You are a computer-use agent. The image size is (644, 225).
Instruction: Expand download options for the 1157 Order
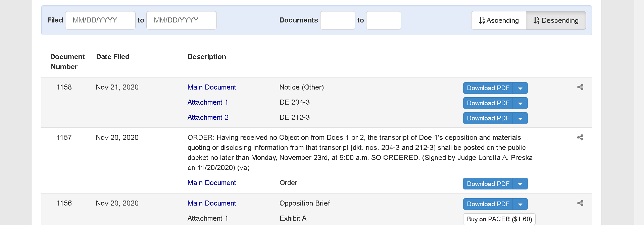(520, 184)
